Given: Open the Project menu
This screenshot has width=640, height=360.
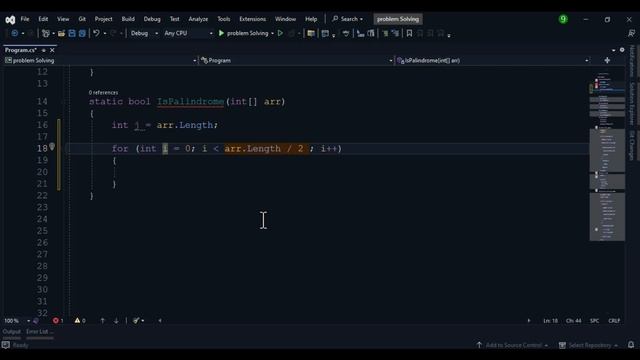Looking at the screenshot, I should click(103, 19).
